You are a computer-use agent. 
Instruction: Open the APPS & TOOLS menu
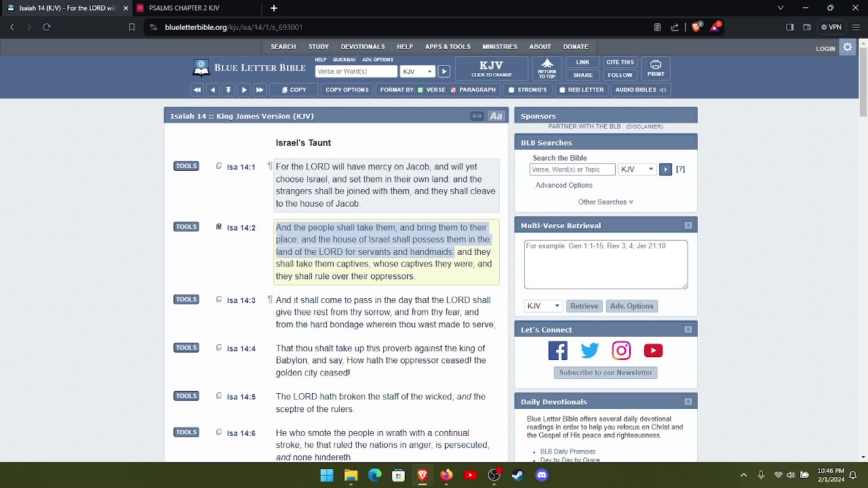[x=448, y=47]
